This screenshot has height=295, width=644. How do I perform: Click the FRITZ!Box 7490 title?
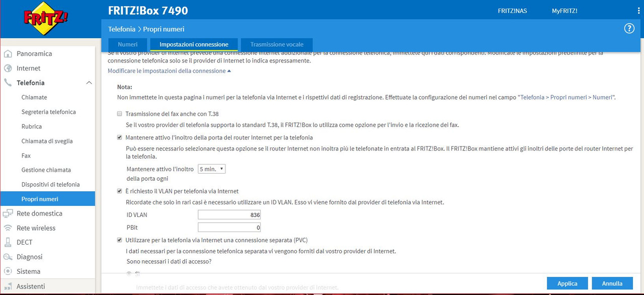point(148,11)
